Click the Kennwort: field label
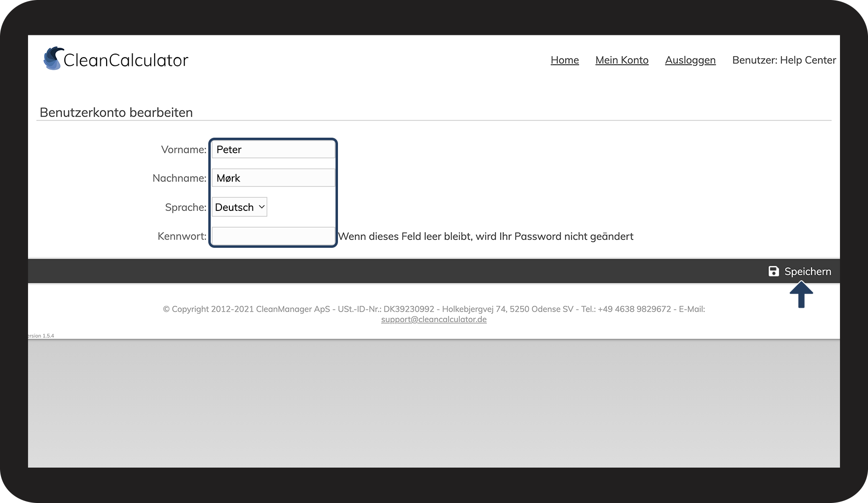 click(x=182, y=236)
